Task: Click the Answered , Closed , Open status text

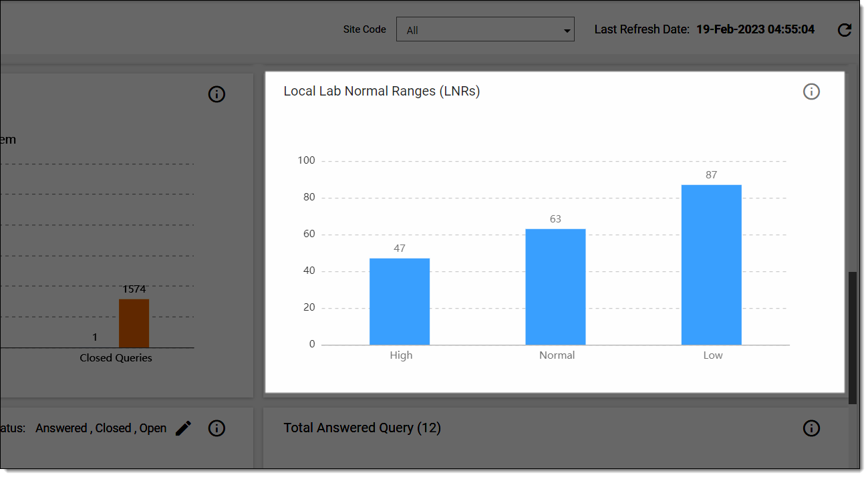Action: point(101,428)
